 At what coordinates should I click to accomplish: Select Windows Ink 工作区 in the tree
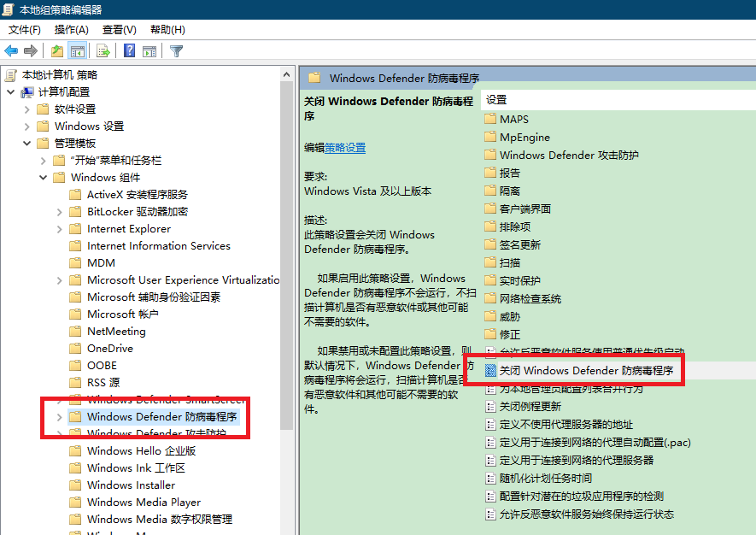coord(136,468)
